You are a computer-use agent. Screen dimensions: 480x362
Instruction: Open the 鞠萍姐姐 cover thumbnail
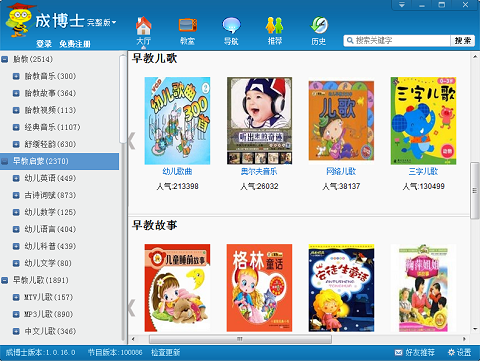pyautogui.click(x=423, y=288)
